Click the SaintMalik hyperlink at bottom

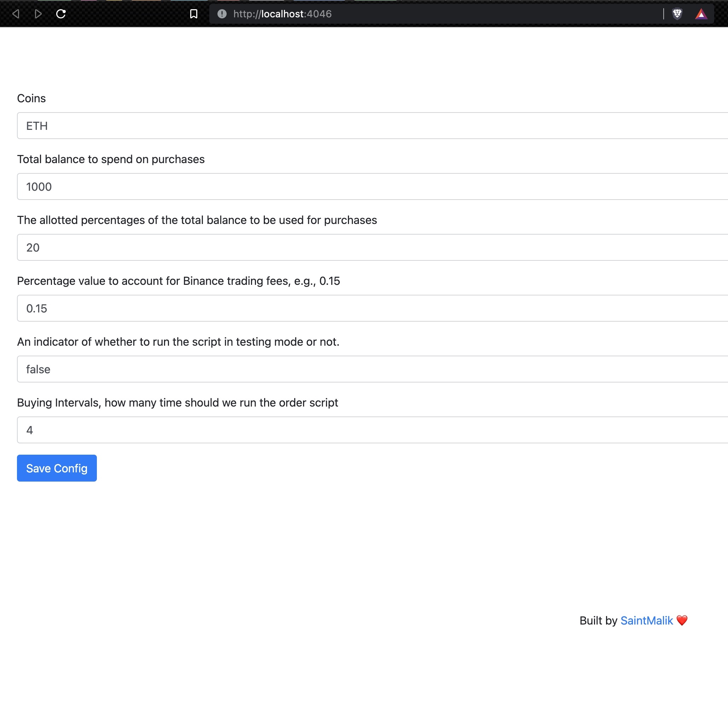tap(646, 620)
